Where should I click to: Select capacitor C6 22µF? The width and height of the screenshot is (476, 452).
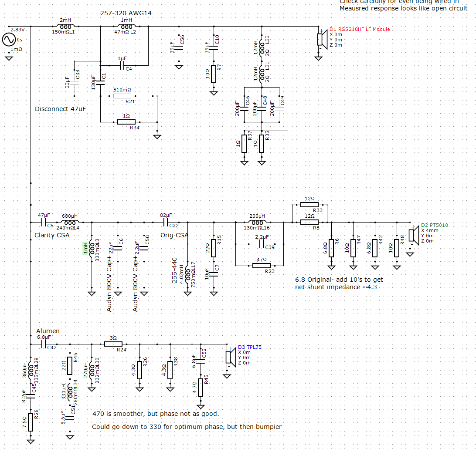pyautogui.click(x=118, y=248)
